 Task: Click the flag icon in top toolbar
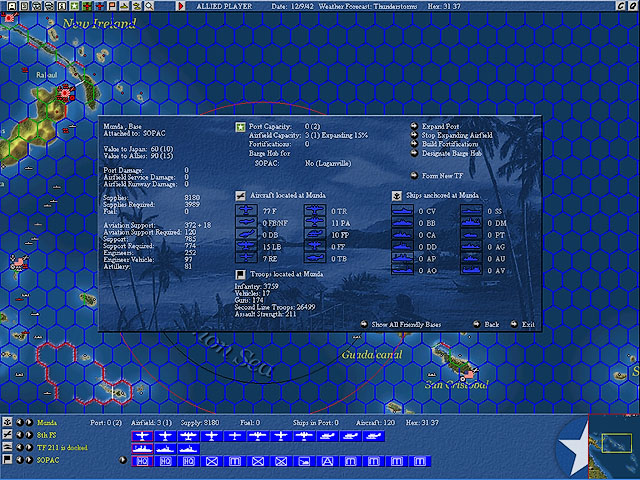(111, 6)
